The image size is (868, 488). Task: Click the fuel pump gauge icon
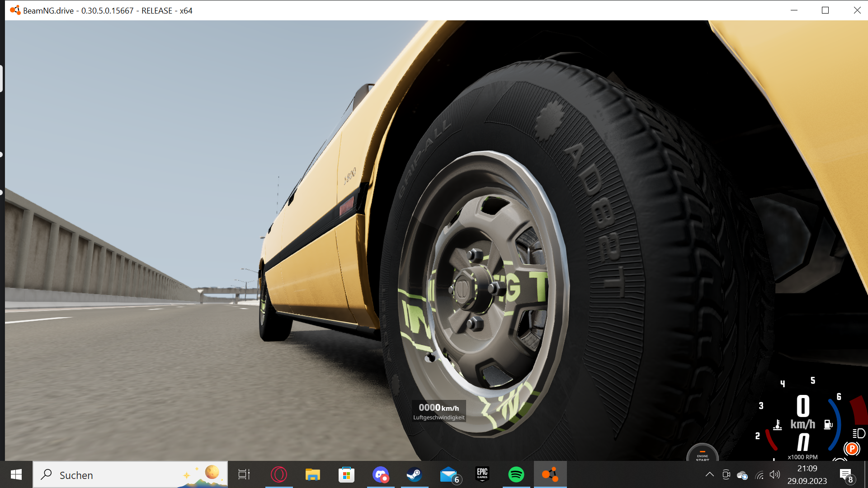click(828, 424)
